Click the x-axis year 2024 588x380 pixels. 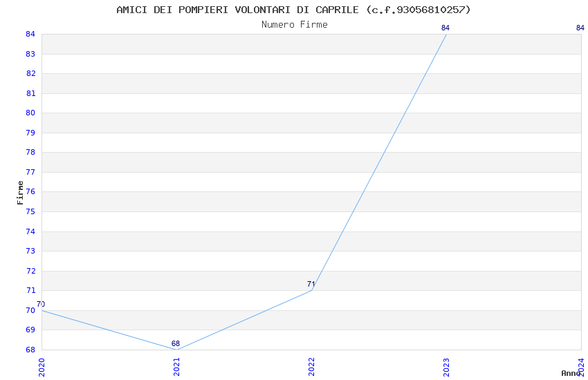(x=581, y=368)
